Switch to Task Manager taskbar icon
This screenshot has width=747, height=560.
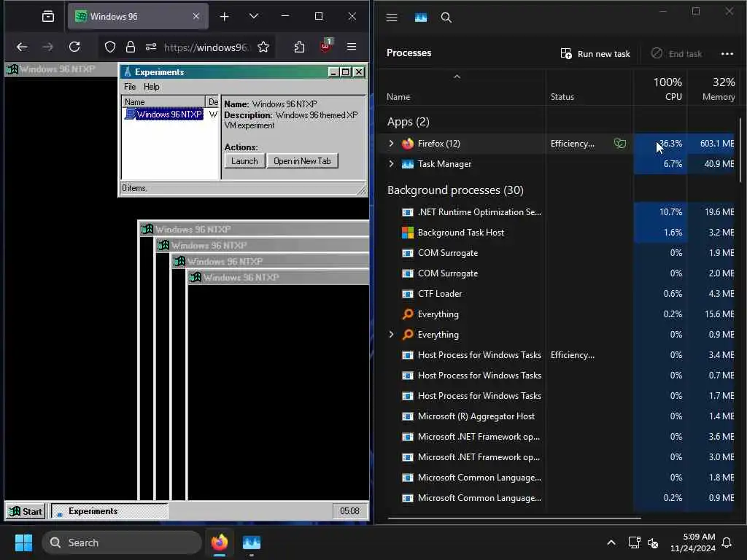click(252, 542)
